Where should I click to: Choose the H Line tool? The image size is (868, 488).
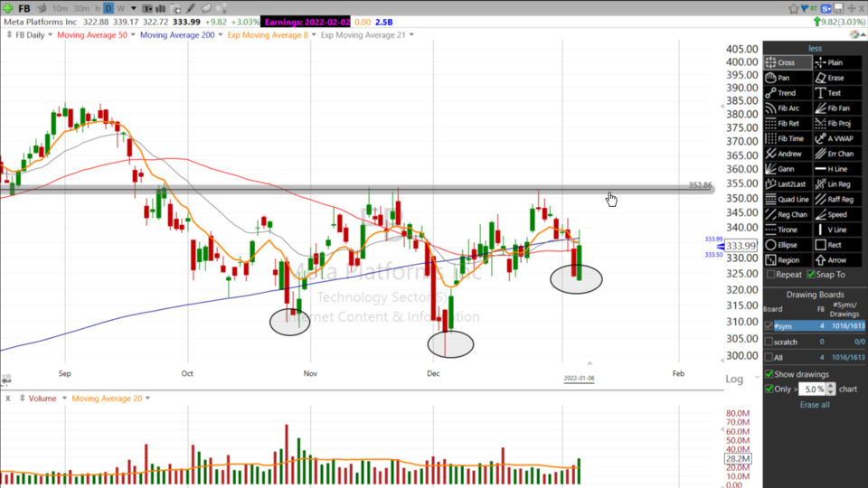click(x=838, y=169)
